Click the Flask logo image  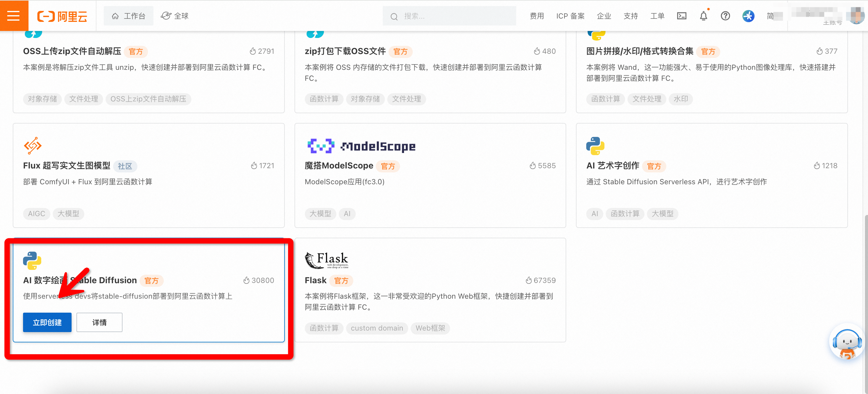(x=326, y=260)
